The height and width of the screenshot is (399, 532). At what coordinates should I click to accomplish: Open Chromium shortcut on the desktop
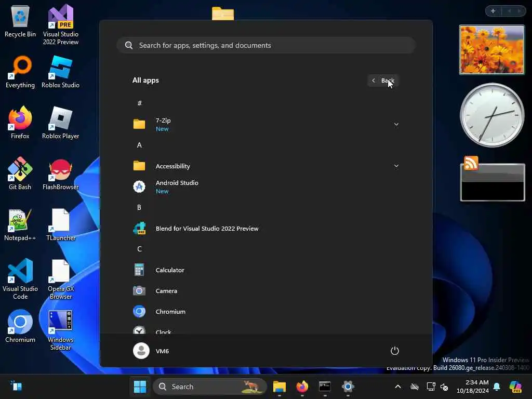pos(20,326)
